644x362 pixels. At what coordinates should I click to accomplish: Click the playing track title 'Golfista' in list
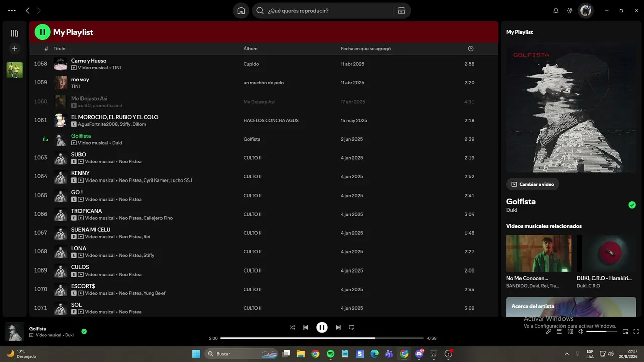[x=81, y=136]
